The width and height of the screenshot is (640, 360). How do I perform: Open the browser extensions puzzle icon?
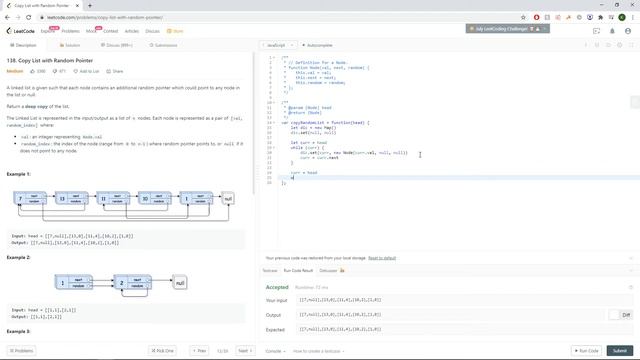[x=600, y=17]
